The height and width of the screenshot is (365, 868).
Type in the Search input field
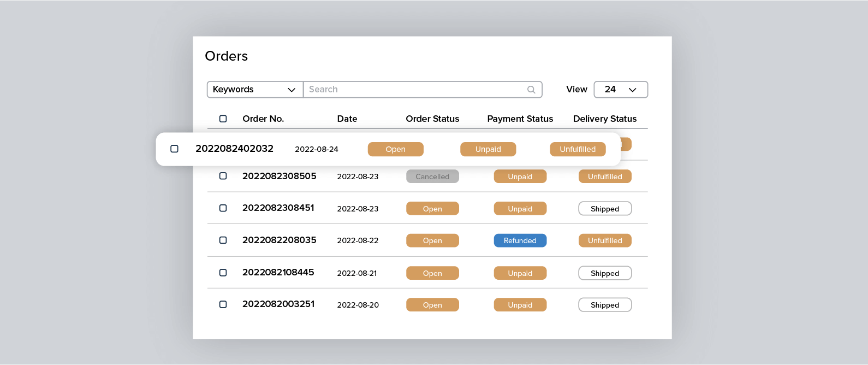coord(415,90)
